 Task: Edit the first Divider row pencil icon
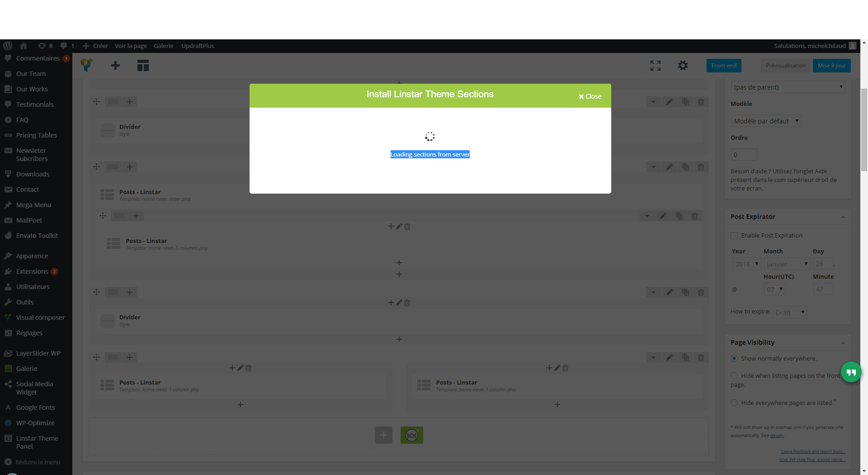[670, 102]
